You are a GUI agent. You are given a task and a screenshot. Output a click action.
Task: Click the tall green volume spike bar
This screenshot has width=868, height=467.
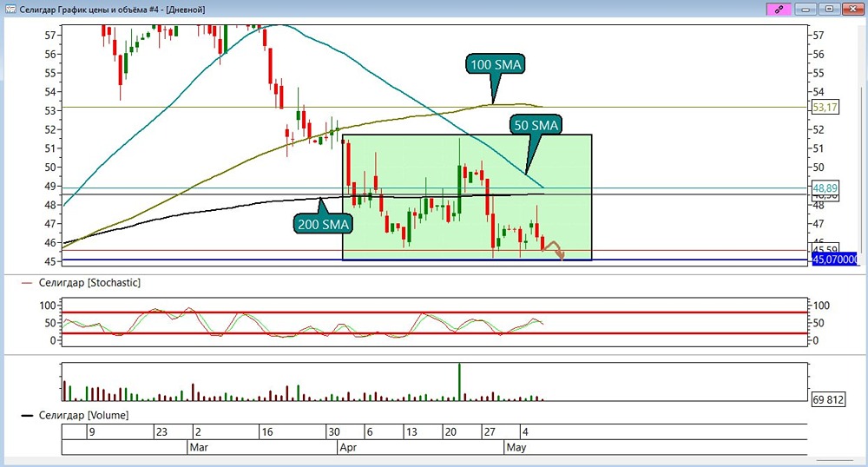tap(459, 382)
